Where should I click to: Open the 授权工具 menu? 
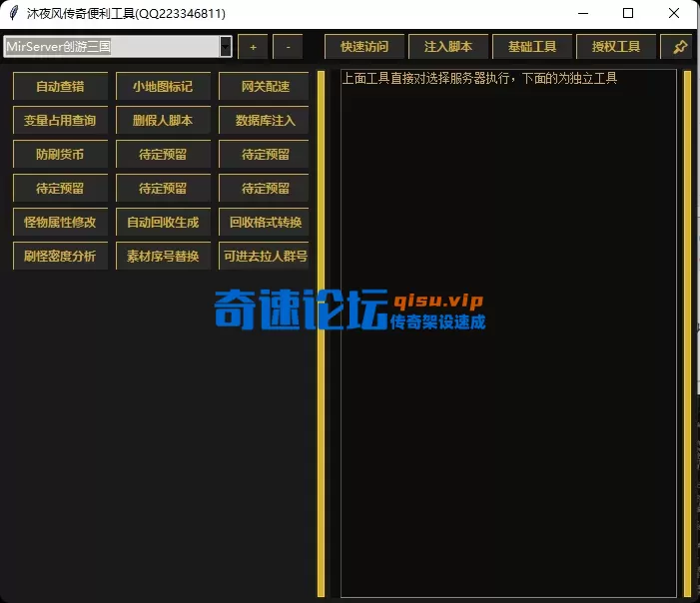(616, 46)
